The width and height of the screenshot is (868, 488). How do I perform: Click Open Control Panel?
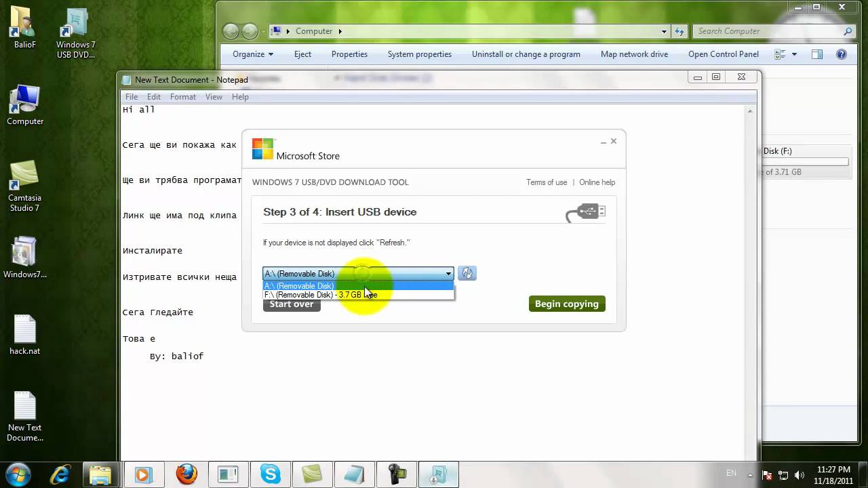724,54
